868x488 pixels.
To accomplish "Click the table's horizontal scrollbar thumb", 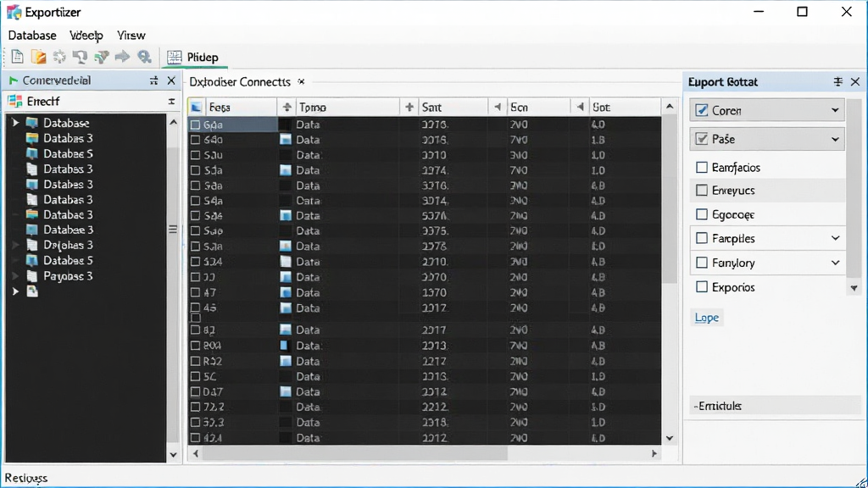I will tap(355, 454).
